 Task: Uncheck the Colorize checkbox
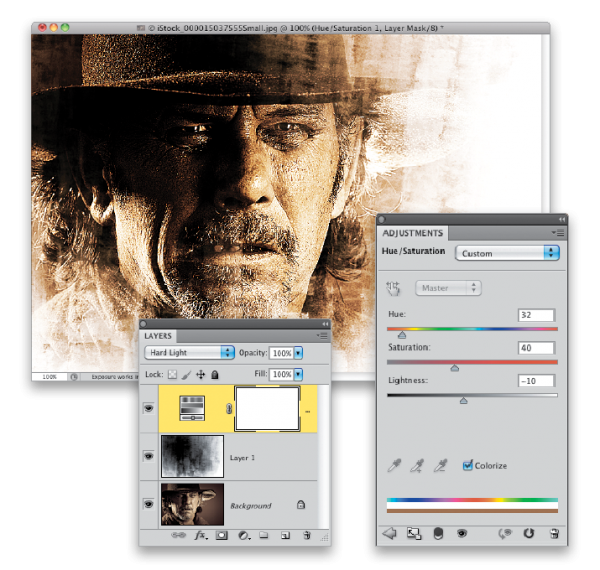(468, 465)
